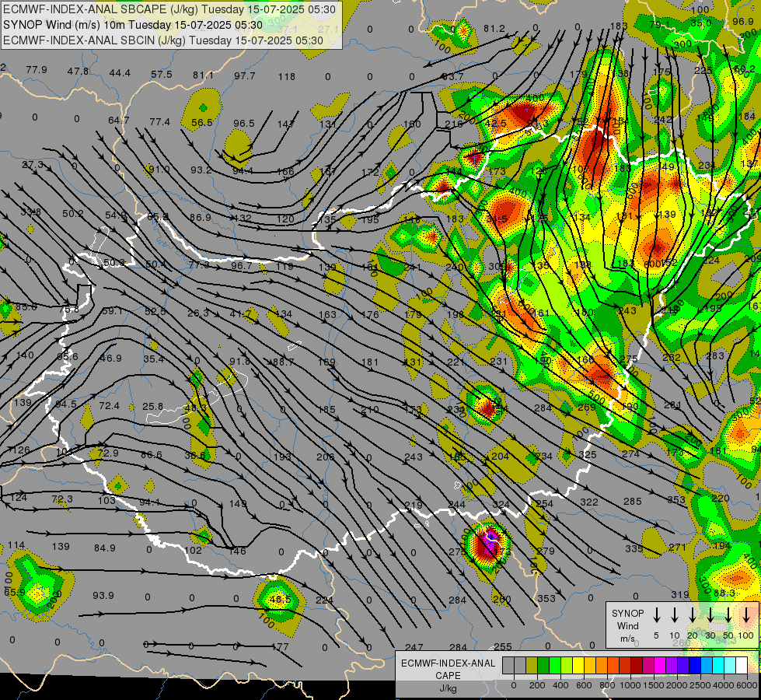This screenshot has width=761, height=700.
Task: Click the SBCIN title line at top
Action: (163, 40)
